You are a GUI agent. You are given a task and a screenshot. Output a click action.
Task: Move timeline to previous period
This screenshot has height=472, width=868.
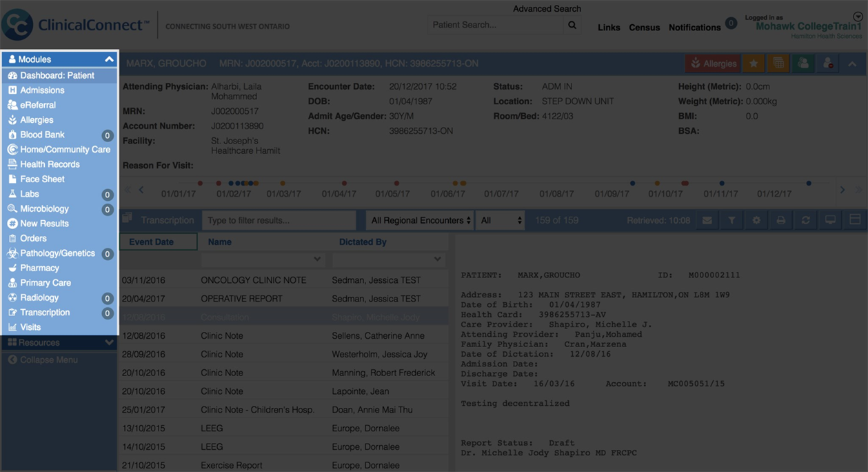pyautogui.click(x=141, y=190)
